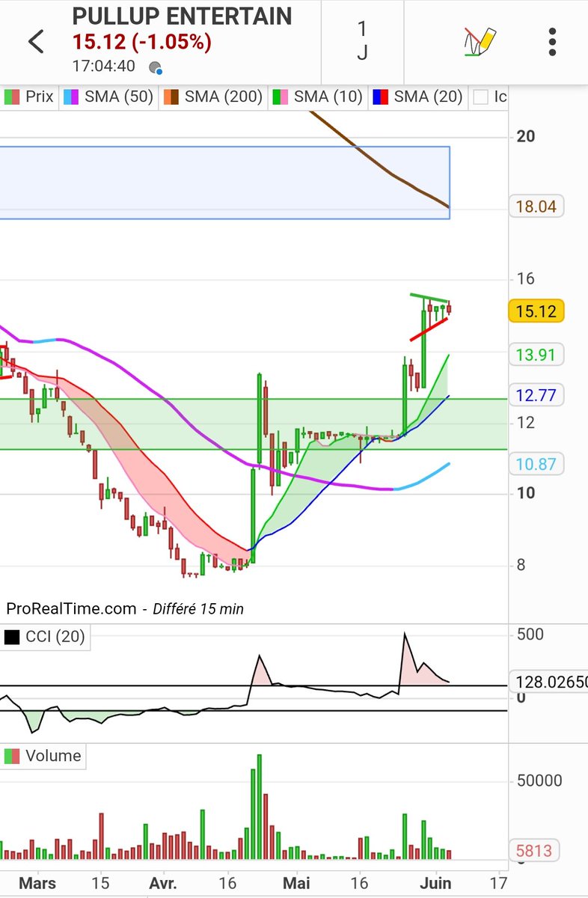The image size is (588, 898).
Task: Select the blue shaded rectangle zone
Action: tap(224, 183)
